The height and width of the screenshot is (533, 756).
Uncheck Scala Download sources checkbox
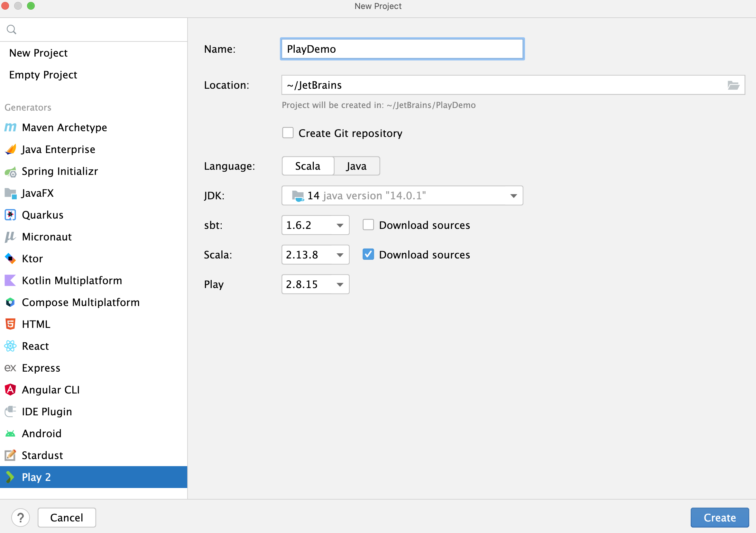pos(368,255)
